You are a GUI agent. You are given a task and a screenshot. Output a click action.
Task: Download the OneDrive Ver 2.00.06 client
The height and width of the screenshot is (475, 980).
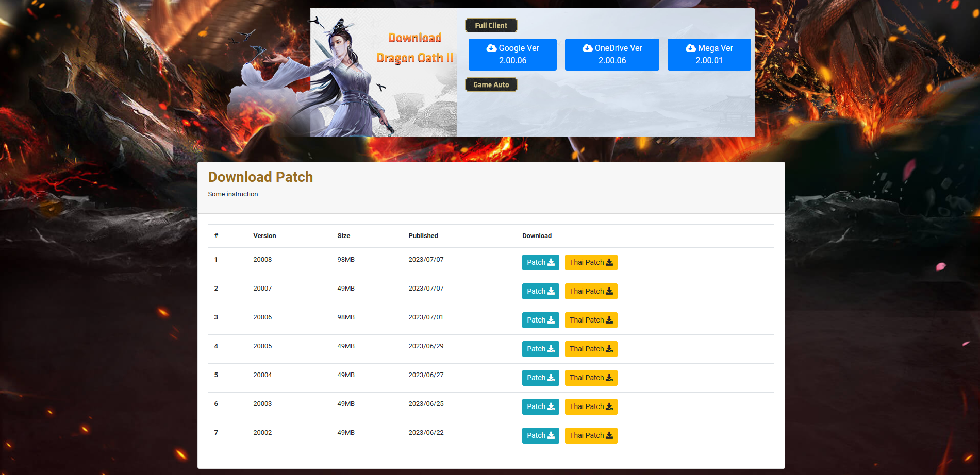click(612, 54)
